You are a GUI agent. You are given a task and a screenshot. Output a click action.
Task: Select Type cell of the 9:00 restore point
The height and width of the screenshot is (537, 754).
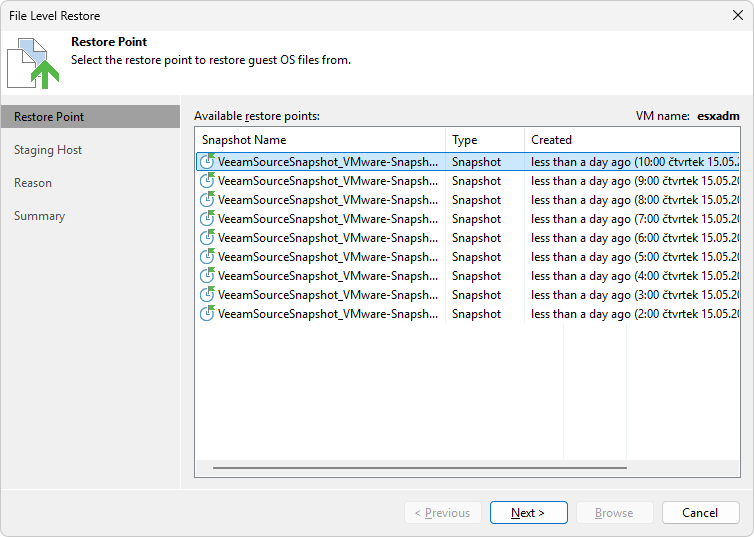click(485, 181)
